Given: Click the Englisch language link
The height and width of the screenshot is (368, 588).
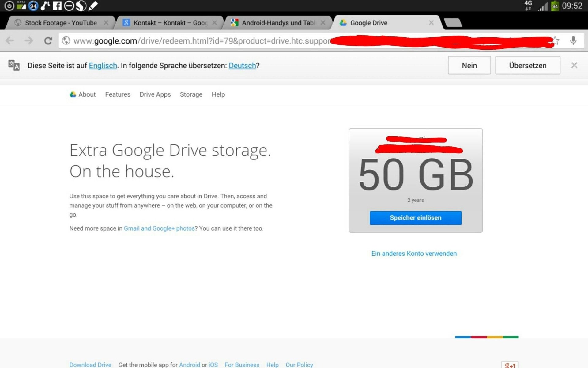Looking at the screenshot, I should 103,66.
